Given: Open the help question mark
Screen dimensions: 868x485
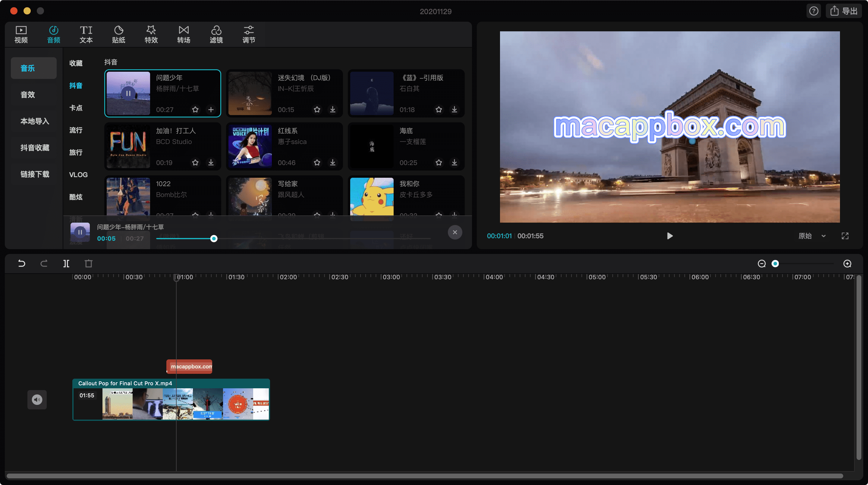Looking at the screenshot, I should point(814,11).
